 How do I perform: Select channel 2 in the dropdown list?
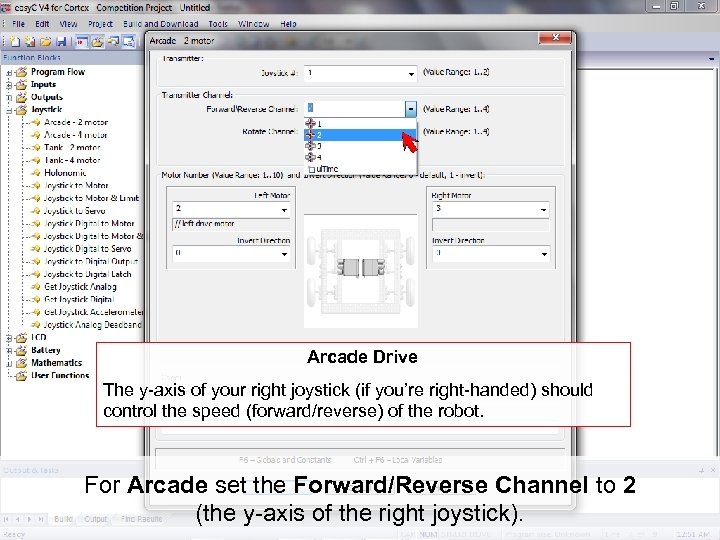click(360, 135)
